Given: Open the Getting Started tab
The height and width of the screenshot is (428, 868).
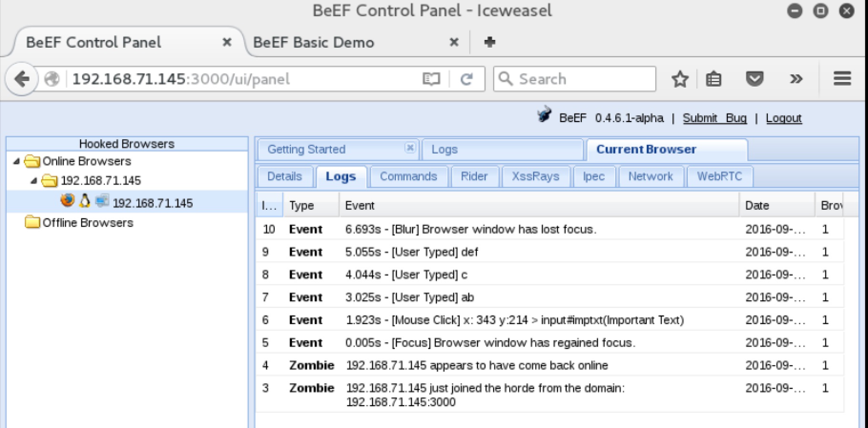Looking at the screenshot, I should point(306,149).
